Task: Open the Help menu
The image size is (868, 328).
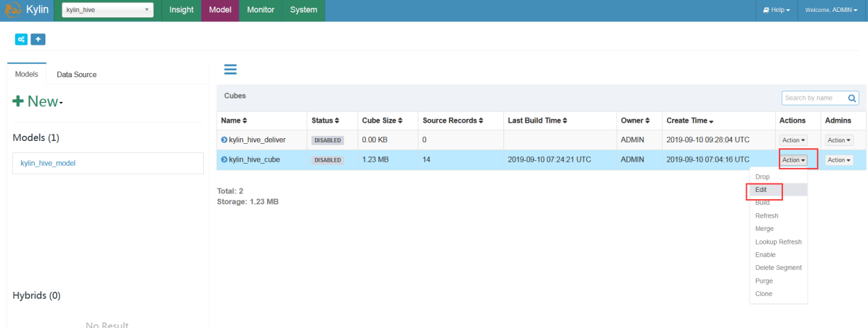Action: pyautogui.click(x=777, y=10)
